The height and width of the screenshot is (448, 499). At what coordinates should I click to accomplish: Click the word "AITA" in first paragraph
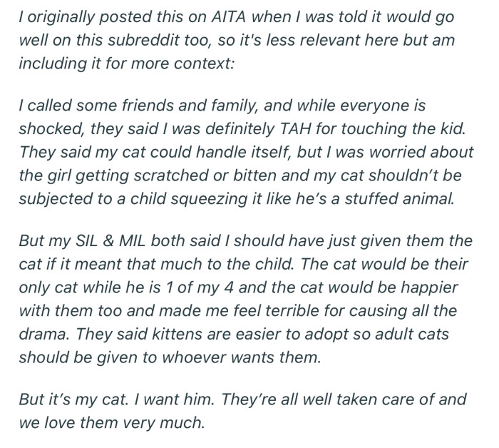[207, 14]
